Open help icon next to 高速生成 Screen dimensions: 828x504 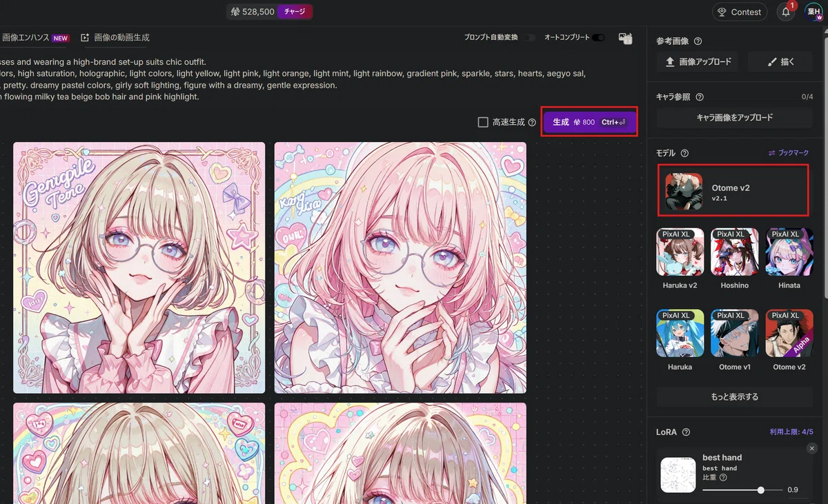(532, 122)
